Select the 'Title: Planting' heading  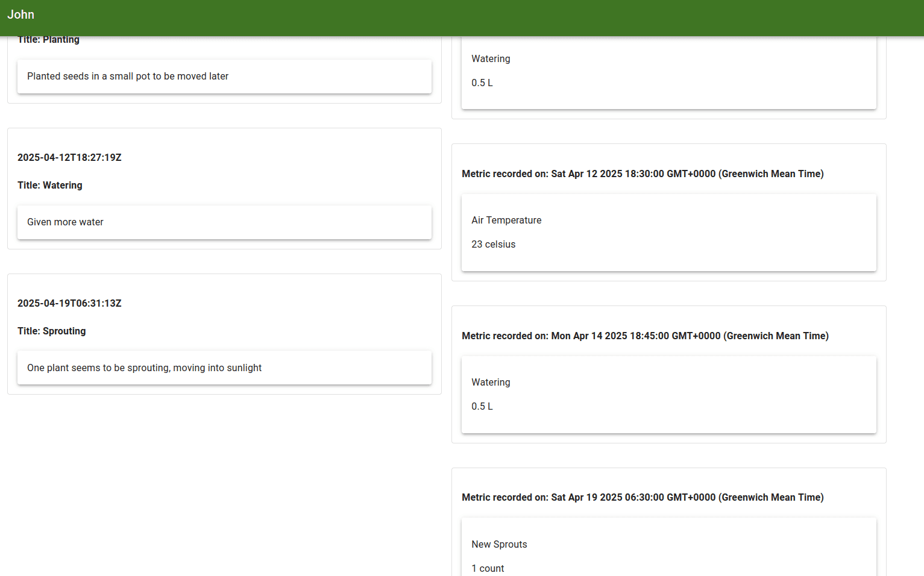click(x=48, y=40)
